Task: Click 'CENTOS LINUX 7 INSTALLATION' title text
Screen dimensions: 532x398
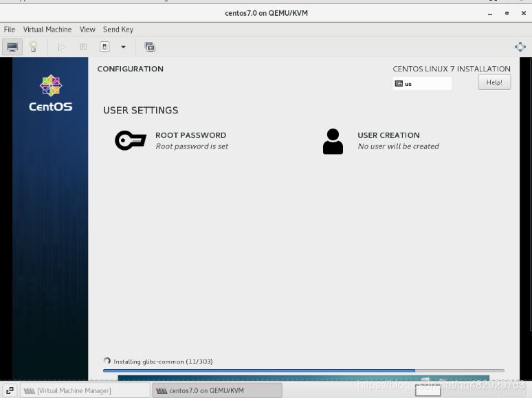Action: click(452, 69)
